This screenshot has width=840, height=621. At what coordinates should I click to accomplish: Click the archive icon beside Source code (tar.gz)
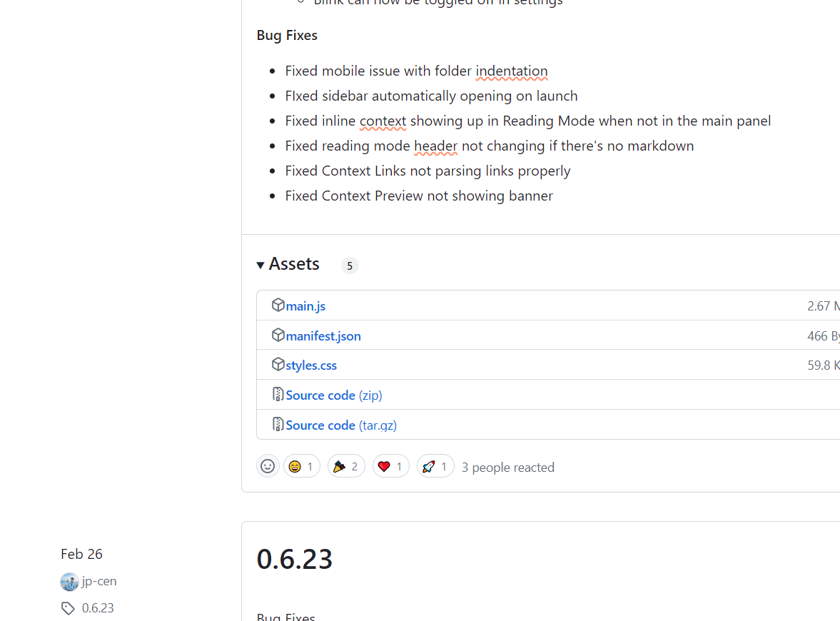pos(278,423)
